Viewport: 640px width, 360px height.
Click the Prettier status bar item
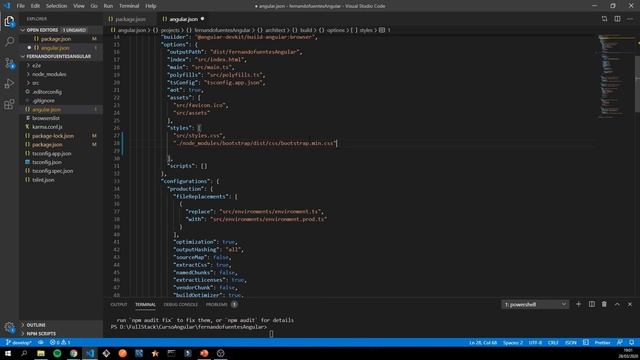coord(602,342)
